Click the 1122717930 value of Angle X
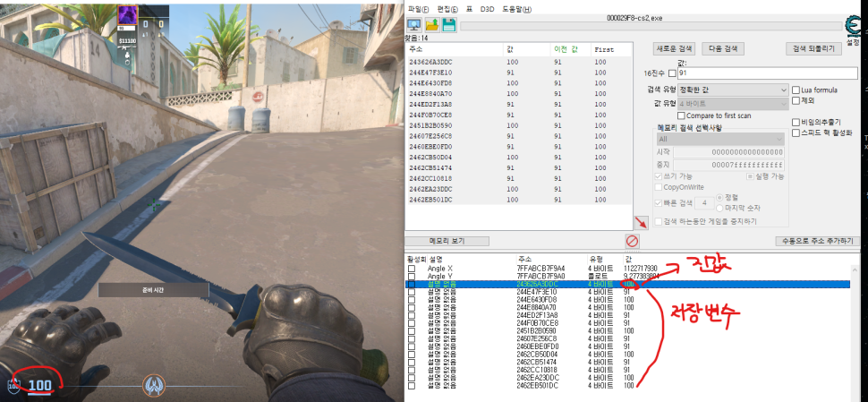The image size is (868, 402). click(x=641, y=268)
